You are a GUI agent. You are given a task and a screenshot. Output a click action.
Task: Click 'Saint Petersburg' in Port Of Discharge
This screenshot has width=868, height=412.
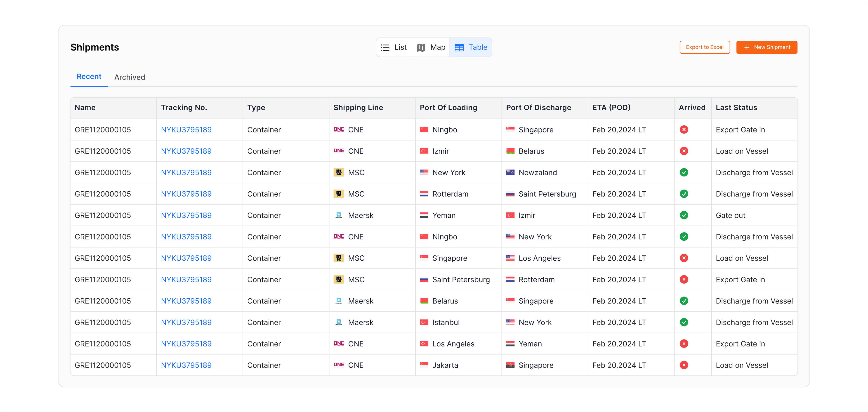547,194
